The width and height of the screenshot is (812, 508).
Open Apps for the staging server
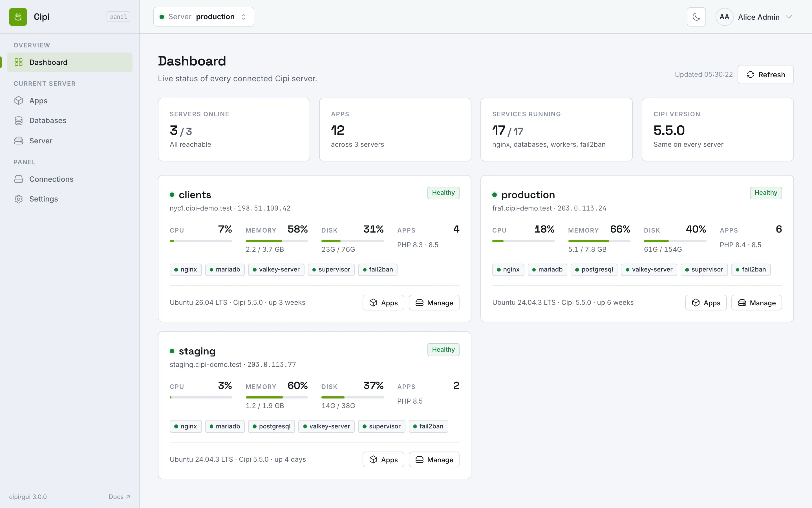pyautogui.click(x=383, y=460)
